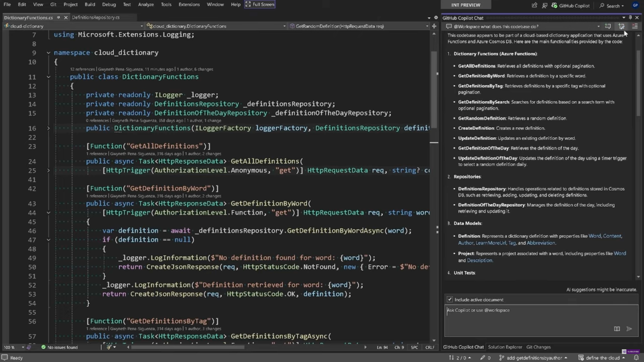Image resolution: width=644 pixels, height=362 pixels.
Task: Create a new chat thread
Action: coord(608,26)
